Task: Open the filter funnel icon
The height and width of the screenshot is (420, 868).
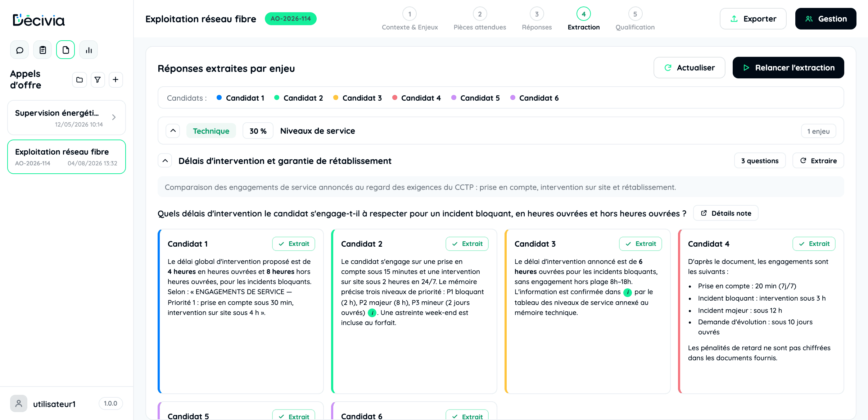Action: pos(98,80)
